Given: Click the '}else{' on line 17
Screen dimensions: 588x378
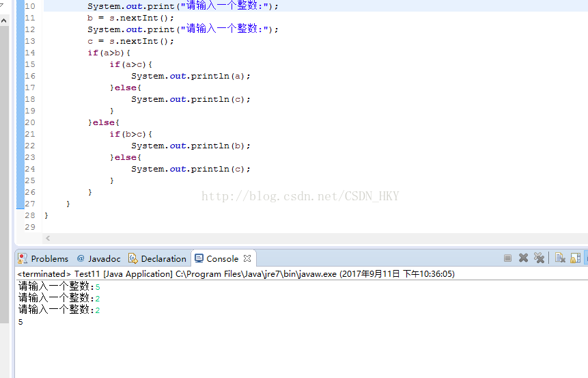Looking at the screenshot, I should [x=125, y=88].
